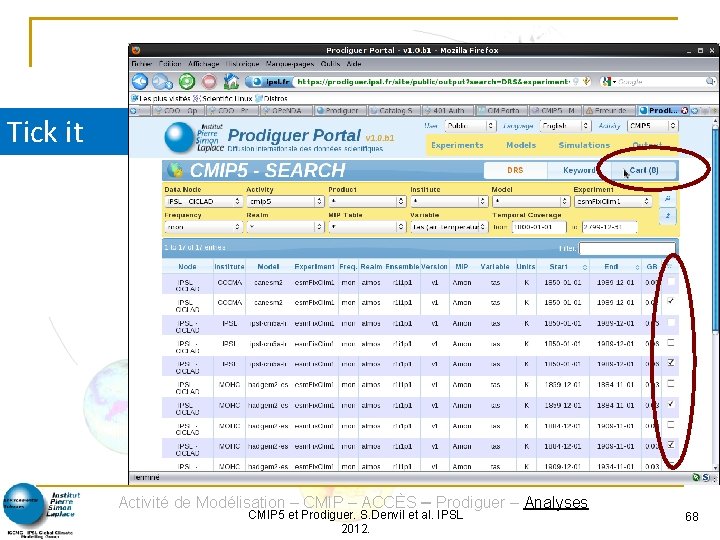Sort by the End column arrows
Screen dimensions: 720x540
pos(637,267)
